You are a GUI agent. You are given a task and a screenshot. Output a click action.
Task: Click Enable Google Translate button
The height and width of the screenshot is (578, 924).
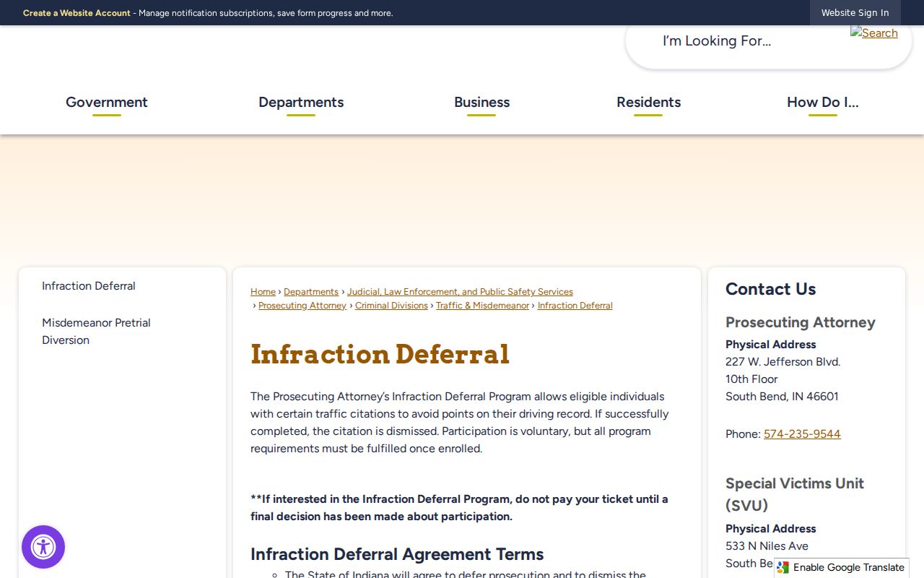842,568
